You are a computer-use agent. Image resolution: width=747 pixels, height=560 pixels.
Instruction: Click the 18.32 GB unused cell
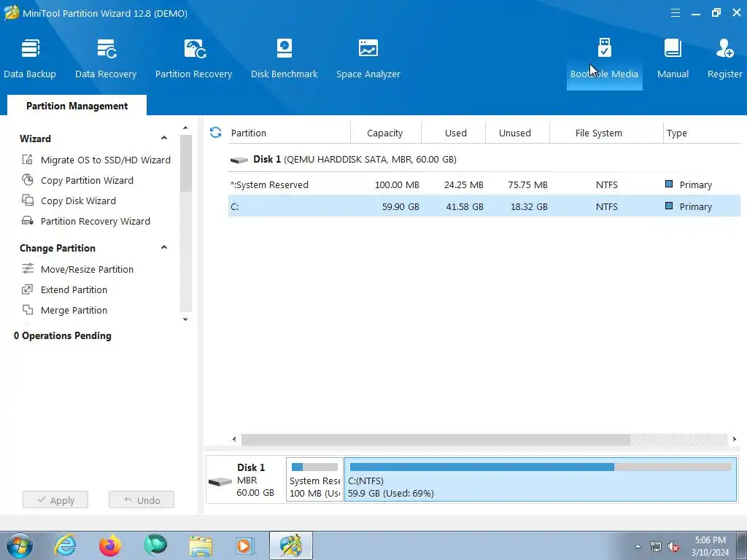(x=528, y=206)
